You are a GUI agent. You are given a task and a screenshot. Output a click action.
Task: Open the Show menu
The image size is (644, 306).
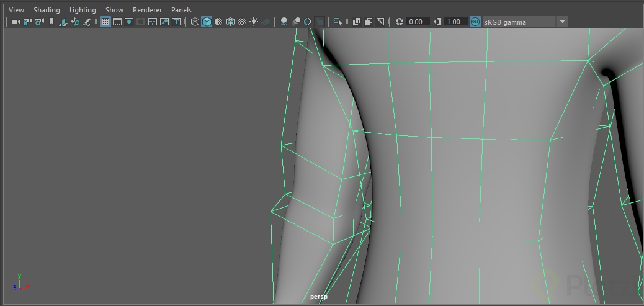tap(114, 10)
